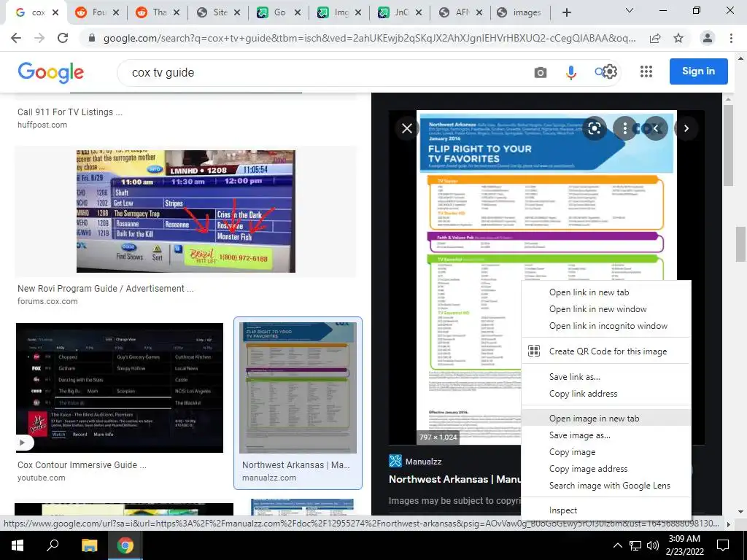Open the tab search dropdown
Screen dimensions: 747x560
[630, 10]
